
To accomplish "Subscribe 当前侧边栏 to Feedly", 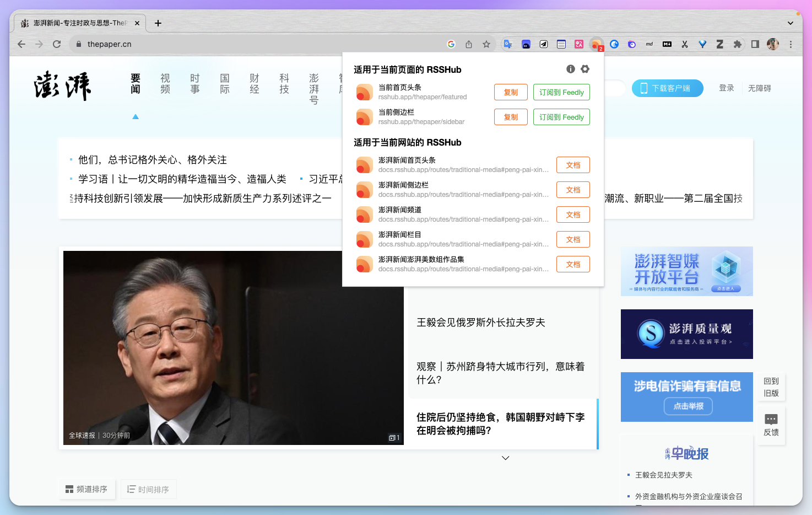I will 561,117.
